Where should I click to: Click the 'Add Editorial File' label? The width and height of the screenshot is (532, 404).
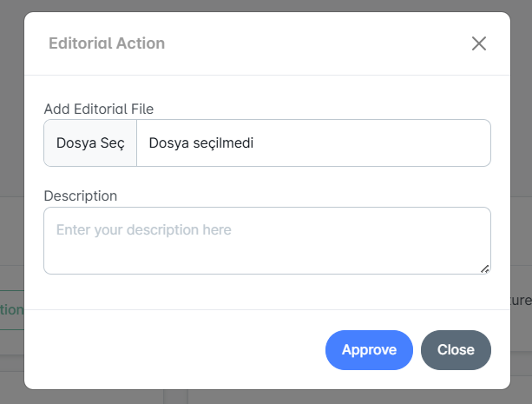[x=98, y=109]
